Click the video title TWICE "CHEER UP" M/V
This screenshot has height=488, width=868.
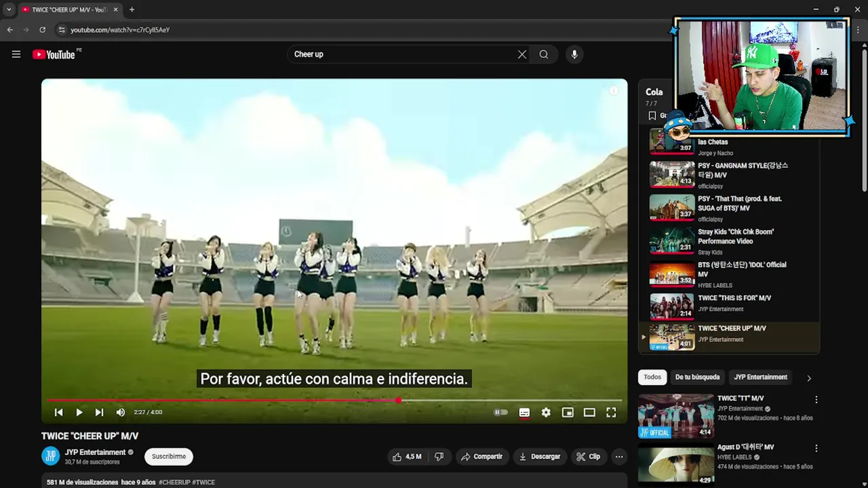[90, 436]
